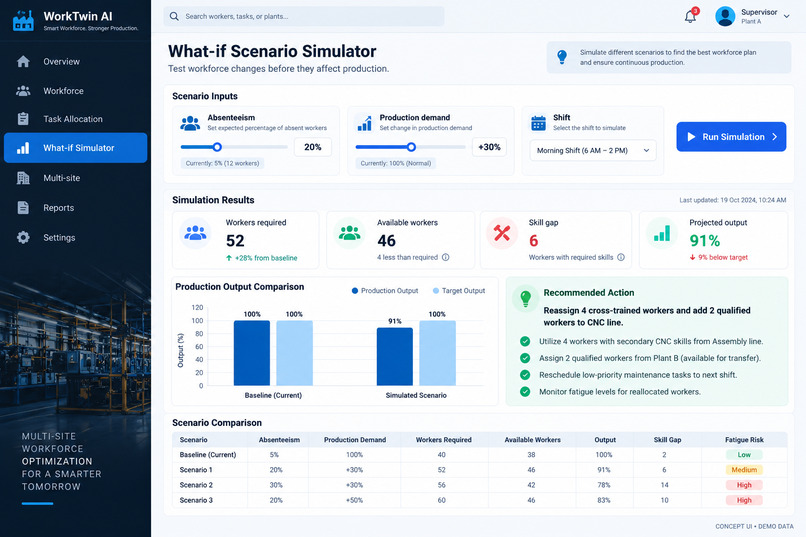Viewport: 806px width, 537px height.
Task: Click checkmark next to 'Utilize 4 workers'
Action: click(525, 341)
